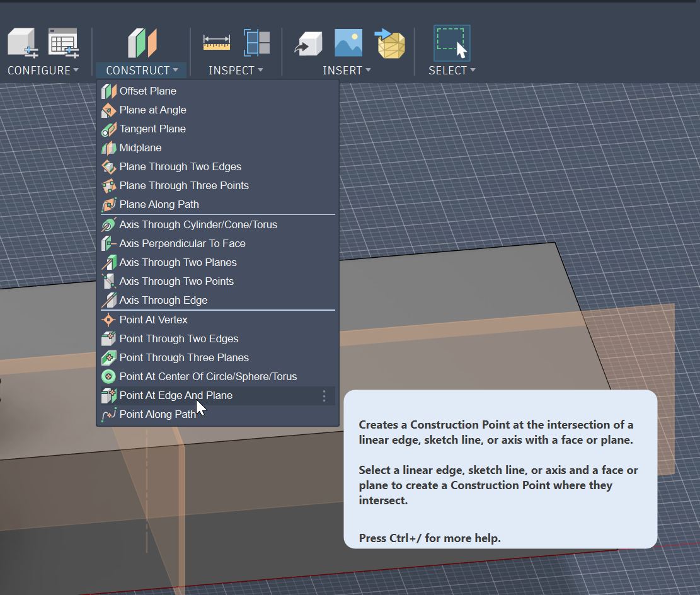The image size is (700, 595).
Task: Choose the Insert image (Canvas) icon
Action: (x=348, y=43)
